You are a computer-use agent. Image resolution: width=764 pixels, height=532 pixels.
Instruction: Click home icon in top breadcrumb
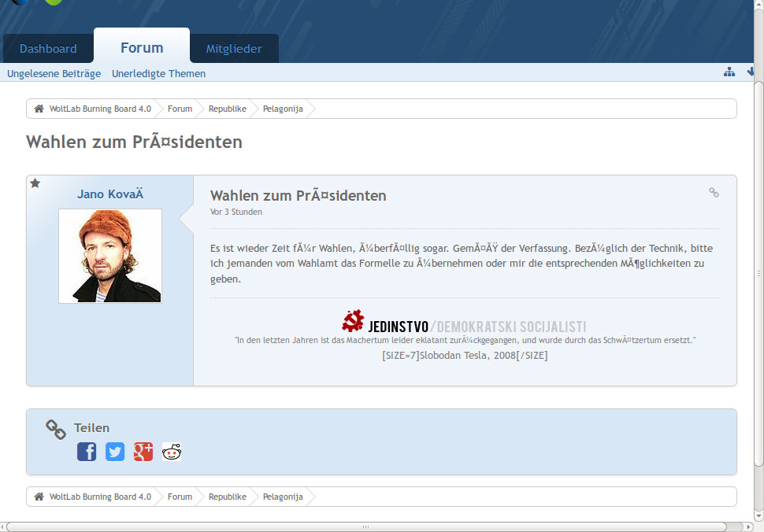click(39, 109)
